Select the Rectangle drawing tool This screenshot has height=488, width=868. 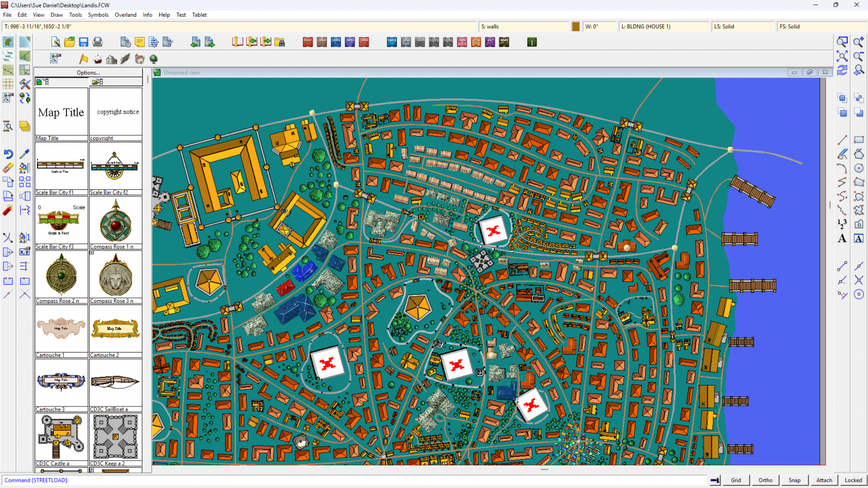(x=859, y=140)
